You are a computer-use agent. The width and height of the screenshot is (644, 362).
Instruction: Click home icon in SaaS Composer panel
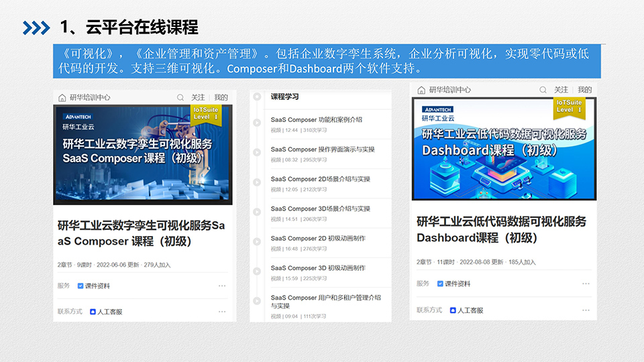pyautogui.click(x=62, y=97)
